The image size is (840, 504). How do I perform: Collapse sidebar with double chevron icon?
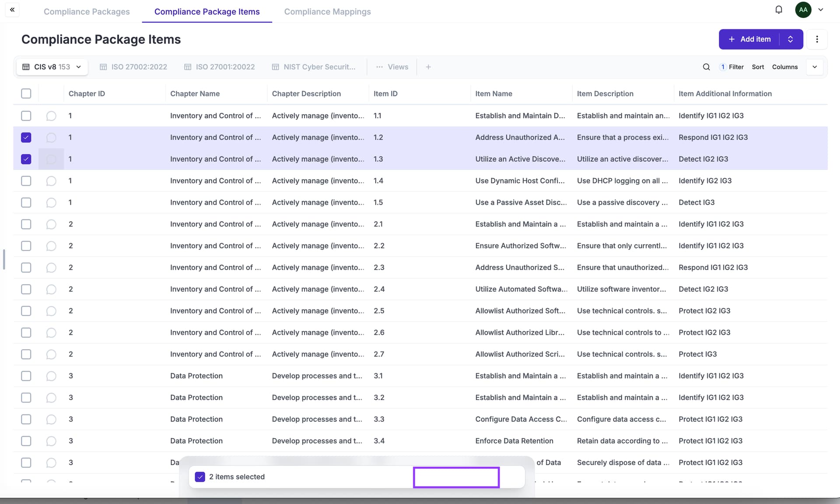click(x=12, y=10)
